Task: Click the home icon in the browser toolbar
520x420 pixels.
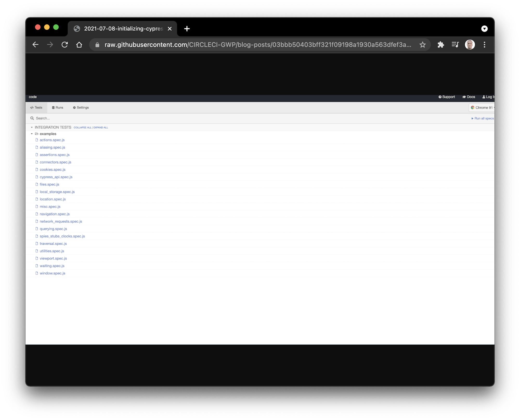Action: tap(79, 45)
